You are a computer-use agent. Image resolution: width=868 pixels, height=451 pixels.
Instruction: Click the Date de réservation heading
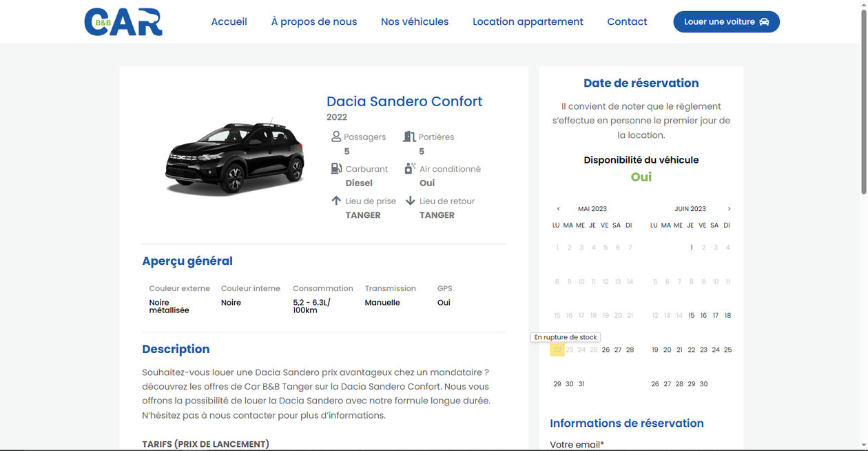[641, 83]
